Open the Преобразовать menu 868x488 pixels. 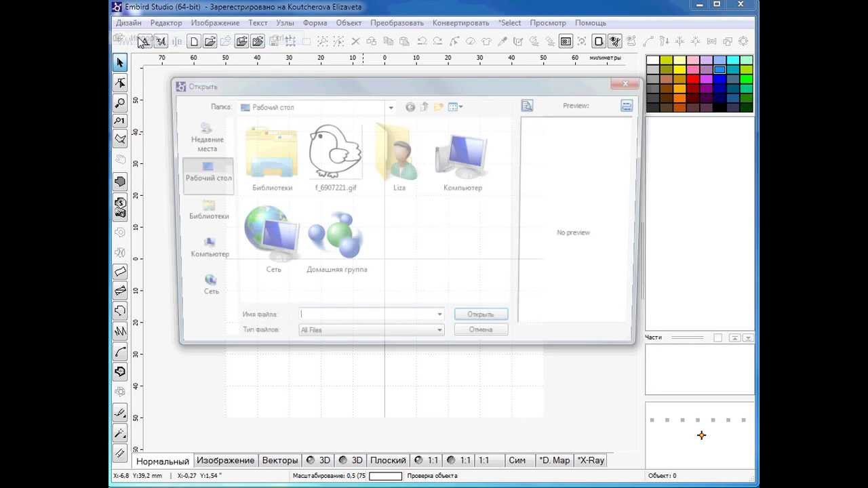click(x=397, y=22)
